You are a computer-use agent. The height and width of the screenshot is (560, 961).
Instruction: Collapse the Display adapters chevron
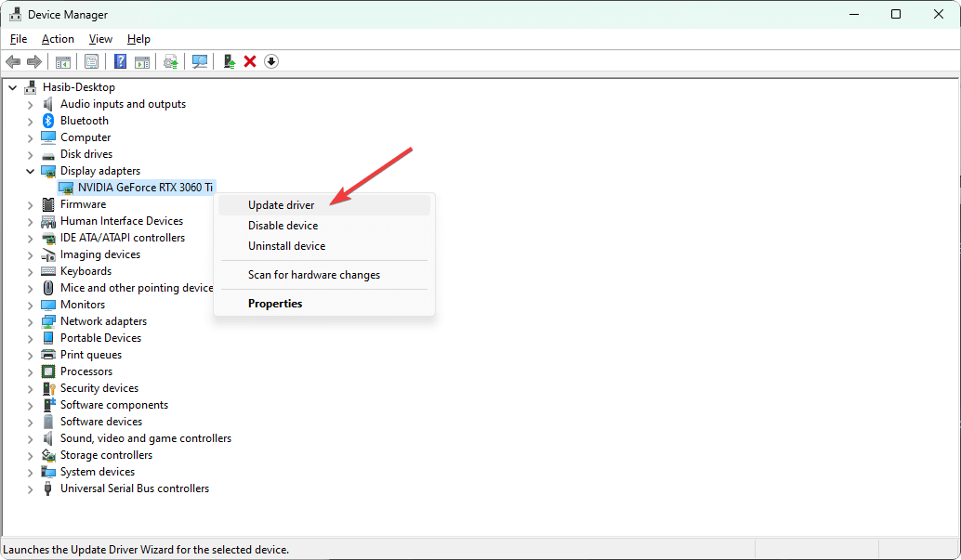tap(30, 171)
